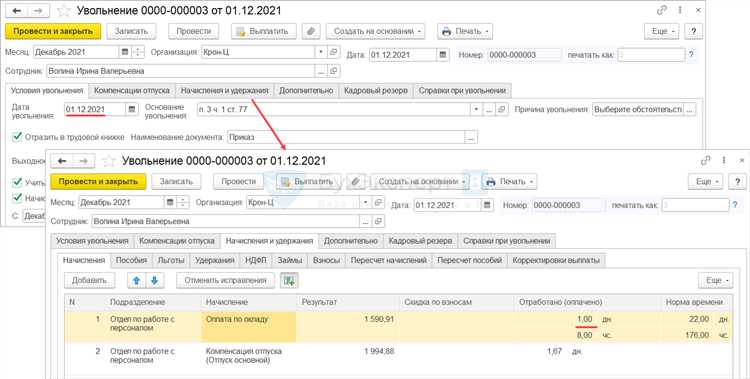Click Провести и закрыть in front window

click(x=98, y=182)
